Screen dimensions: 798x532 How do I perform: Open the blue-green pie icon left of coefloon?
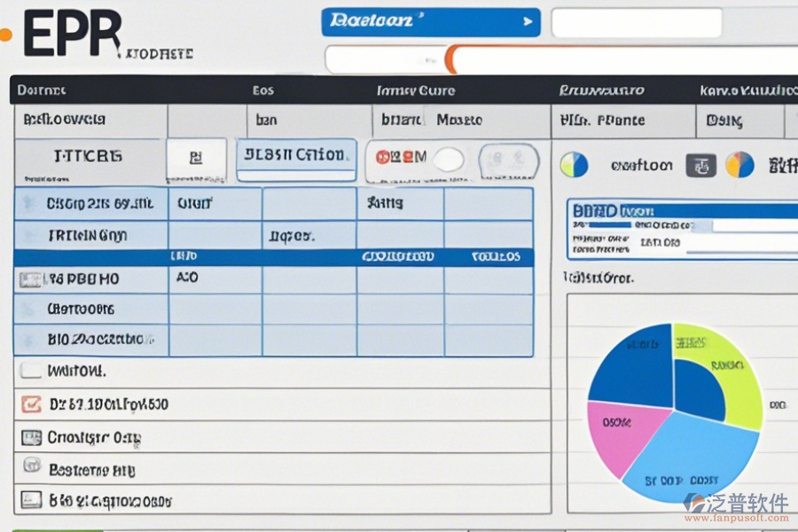coord(574,164)
